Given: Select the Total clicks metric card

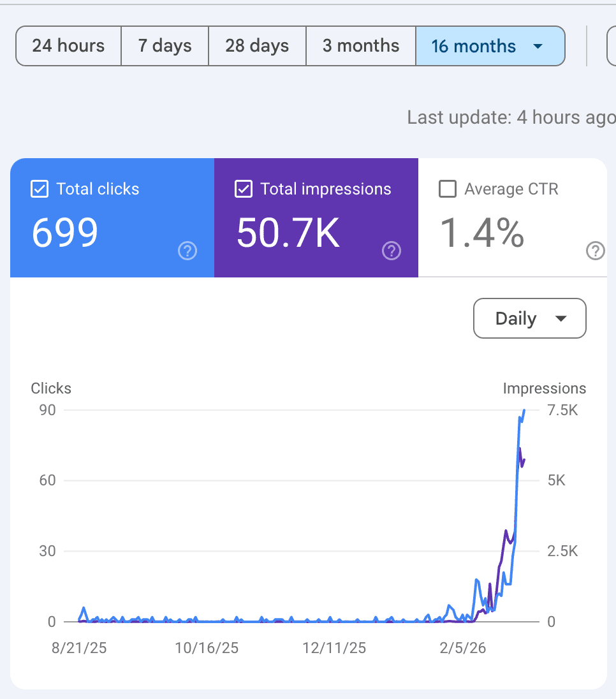Looking at the screenshot, I should (x=112, y=218).
